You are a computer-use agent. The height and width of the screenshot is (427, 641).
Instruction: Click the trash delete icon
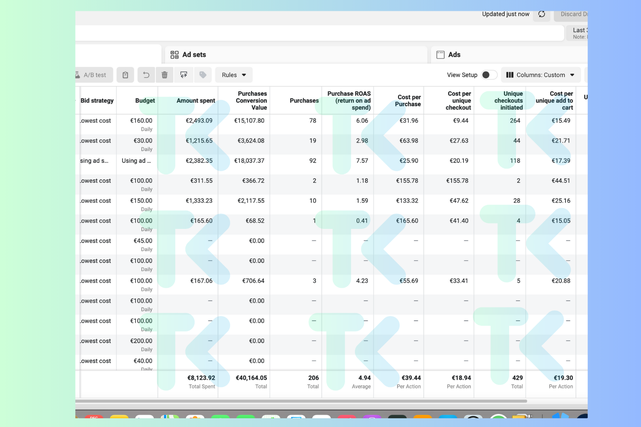tap(165, 75)
